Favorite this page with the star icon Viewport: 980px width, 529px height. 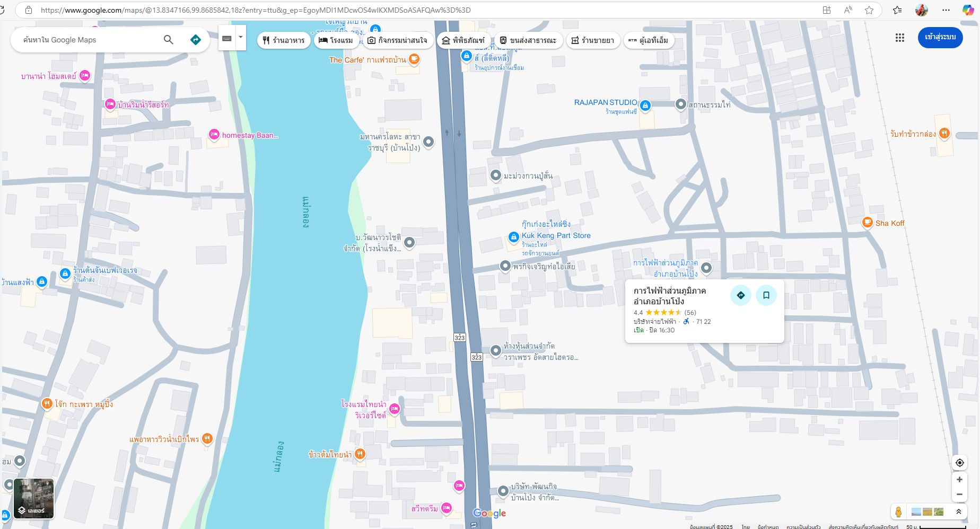tap(869, 10)
